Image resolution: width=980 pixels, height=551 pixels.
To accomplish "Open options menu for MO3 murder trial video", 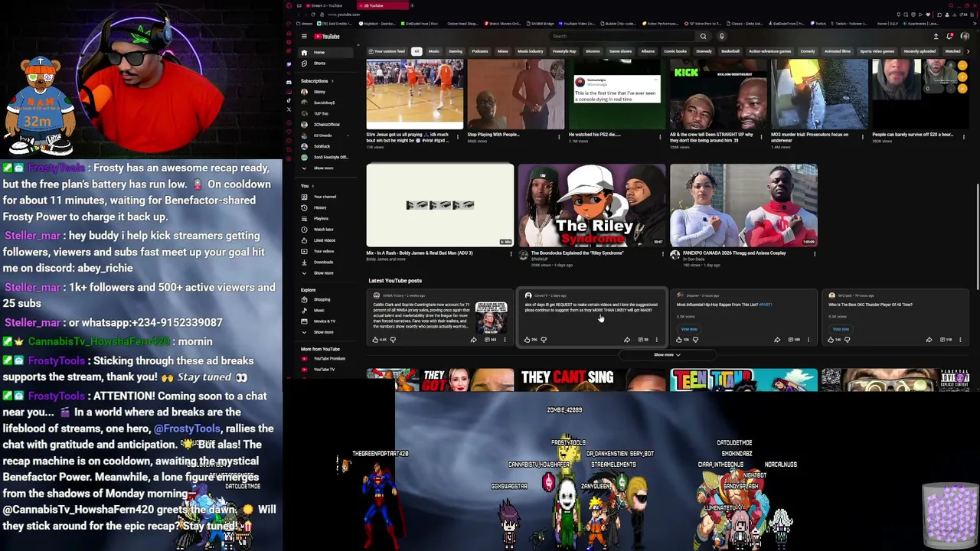I will [x=863, y=137].
